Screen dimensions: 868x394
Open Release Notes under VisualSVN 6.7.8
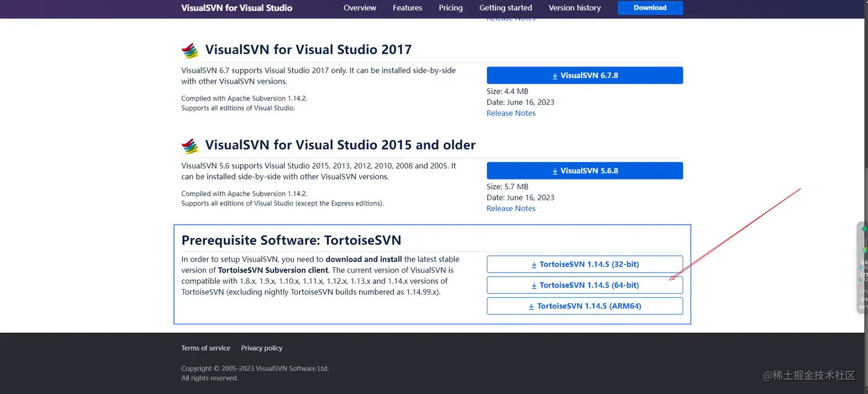coord(511,114)
